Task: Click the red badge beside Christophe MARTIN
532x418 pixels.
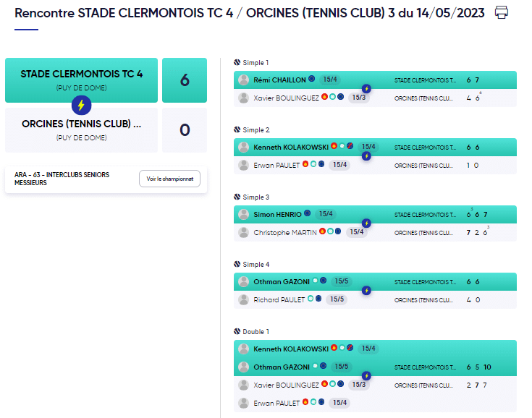Action: pos(322,231)
